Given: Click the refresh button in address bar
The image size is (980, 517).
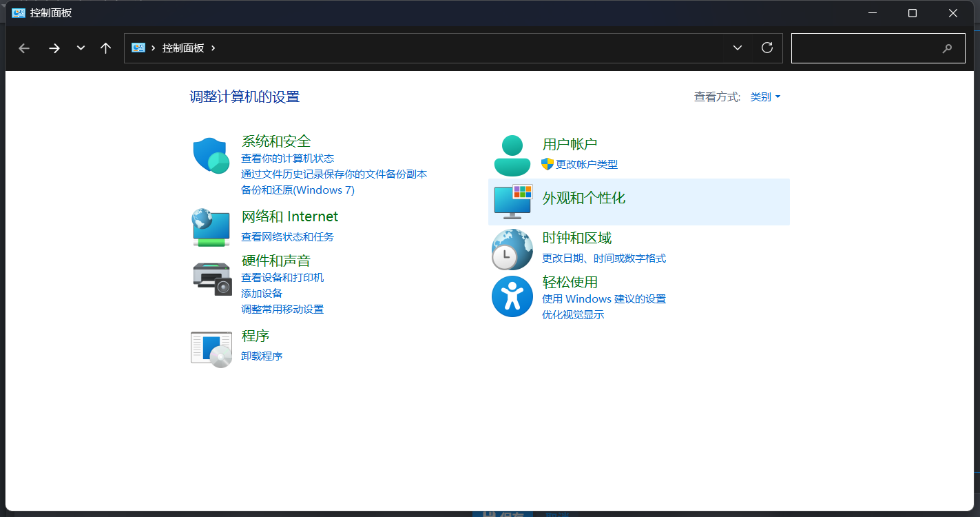Looking at the screenshot, I should coord(767,48).
